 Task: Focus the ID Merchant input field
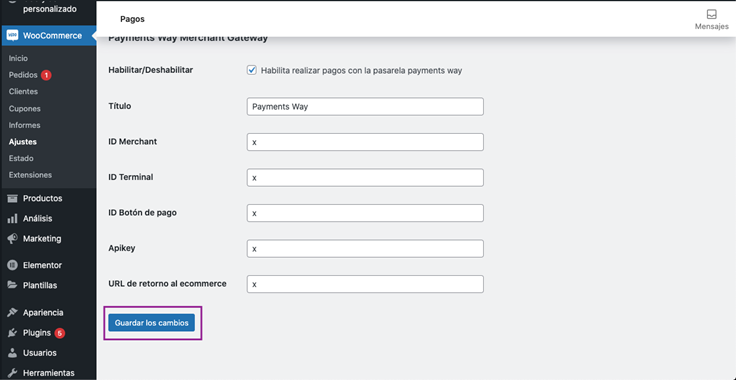(x=365, y=142)
